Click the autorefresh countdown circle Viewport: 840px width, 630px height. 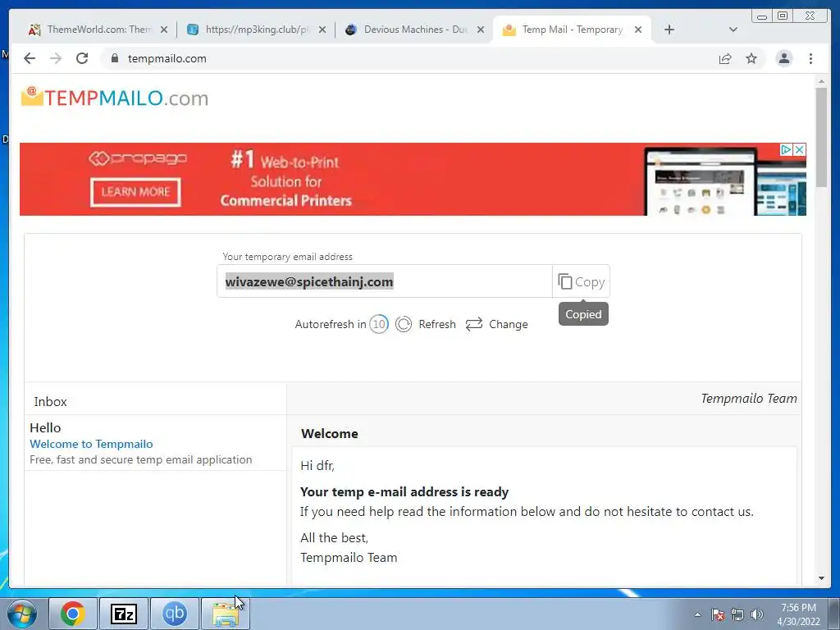pos(379,324)
